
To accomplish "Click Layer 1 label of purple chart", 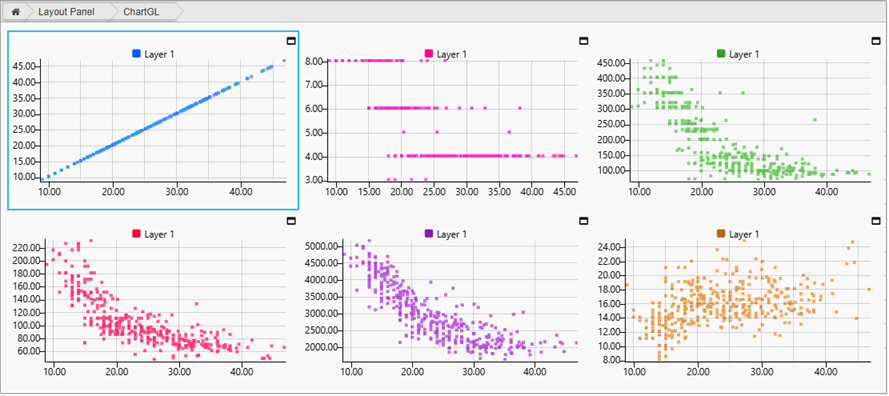I will pos(450,234).
